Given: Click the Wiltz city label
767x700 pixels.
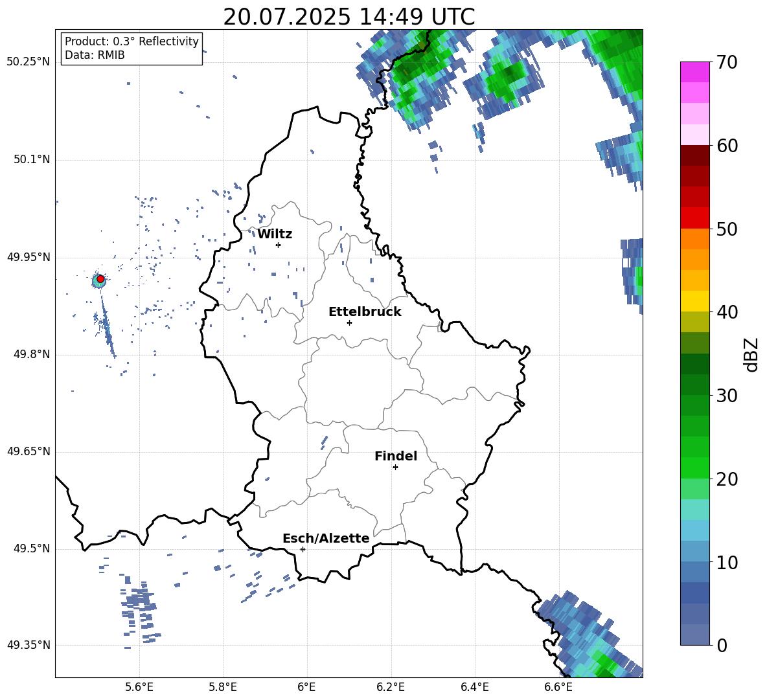Looking at the screenshot, I should pos(275,234).
